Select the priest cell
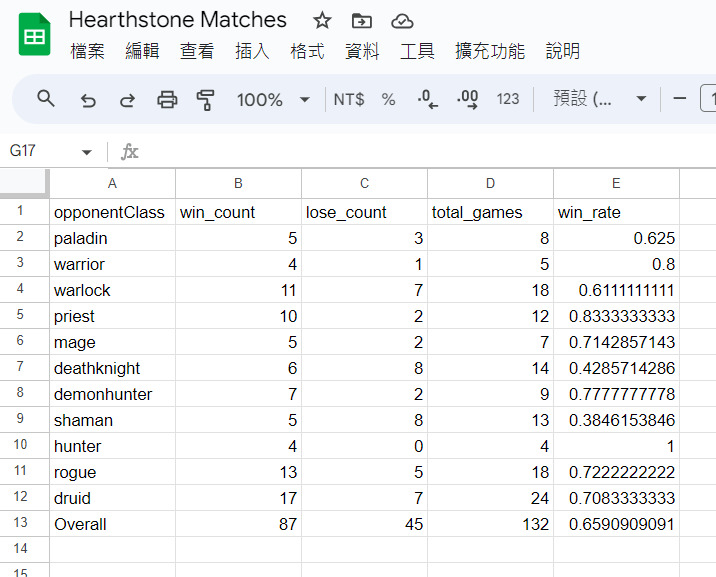This screenshot has height=577, width=716. pos(112,316)
